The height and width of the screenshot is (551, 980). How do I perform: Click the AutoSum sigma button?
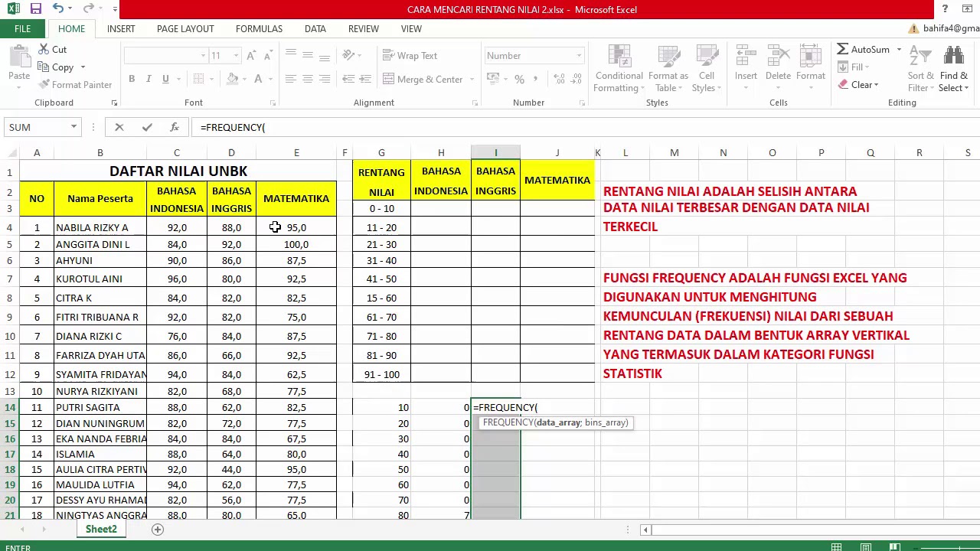(864, 50)
